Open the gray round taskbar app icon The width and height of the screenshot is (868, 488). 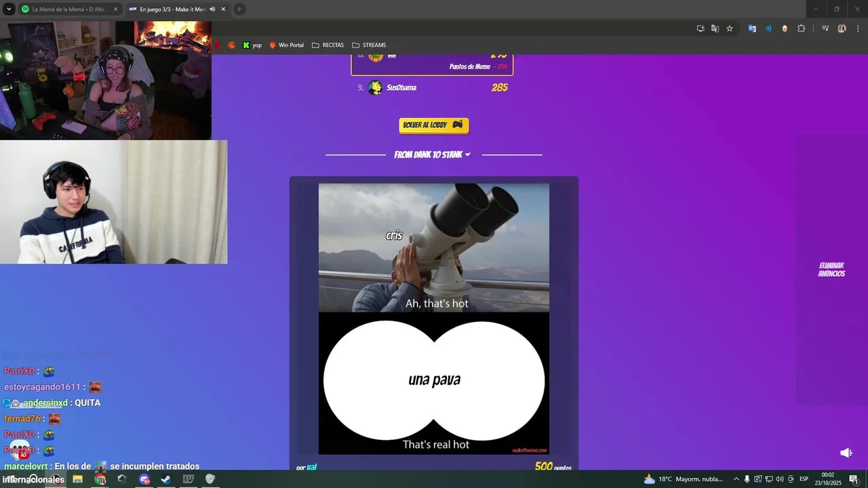210,479
